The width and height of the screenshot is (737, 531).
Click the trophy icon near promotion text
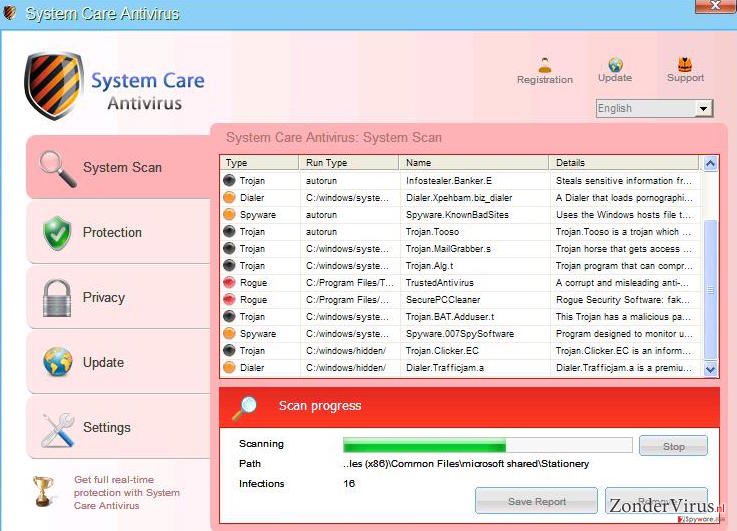(43, 491)
